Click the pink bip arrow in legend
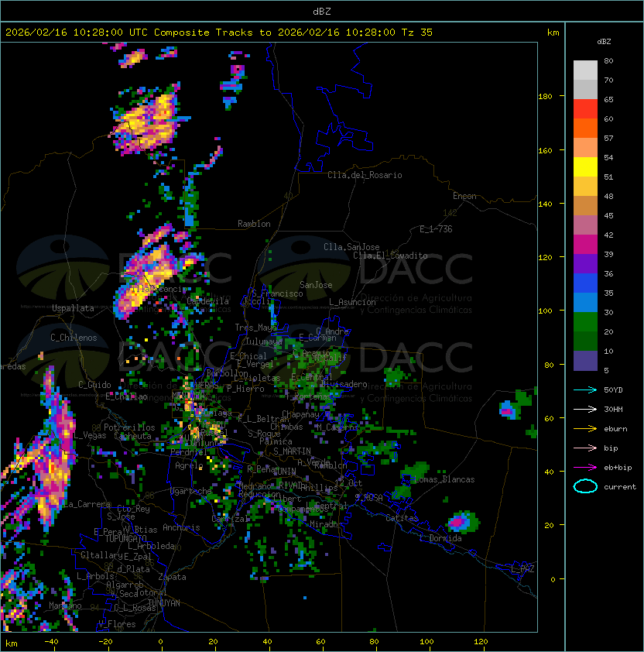Viewport: 644px width, 652px height. pos(585,448)
